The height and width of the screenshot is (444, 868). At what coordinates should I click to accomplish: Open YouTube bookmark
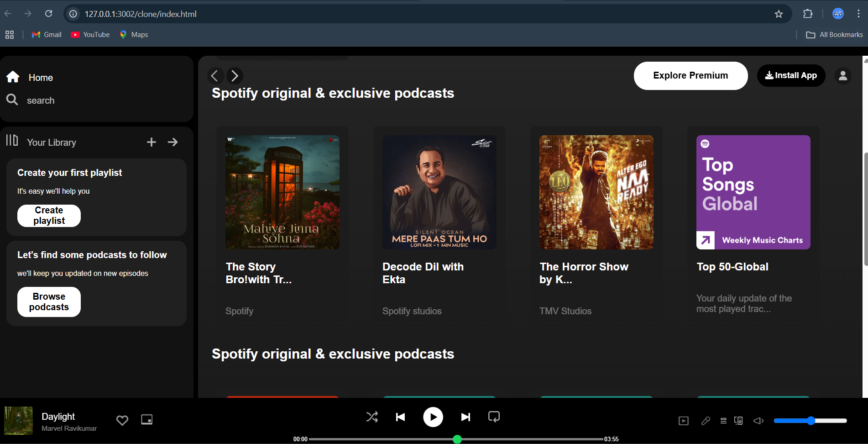pos(90,35)
